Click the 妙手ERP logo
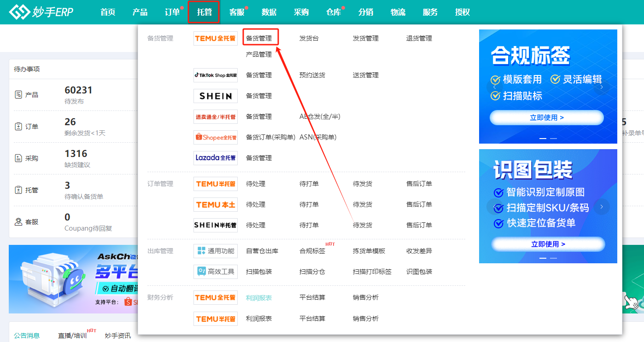The height and width of the screenshot is (342, 644). click(41, 12)
